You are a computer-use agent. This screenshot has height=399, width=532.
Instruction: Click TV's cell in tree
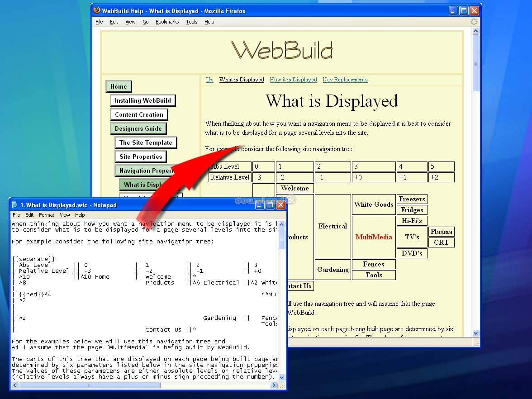(x=412, y=237)
